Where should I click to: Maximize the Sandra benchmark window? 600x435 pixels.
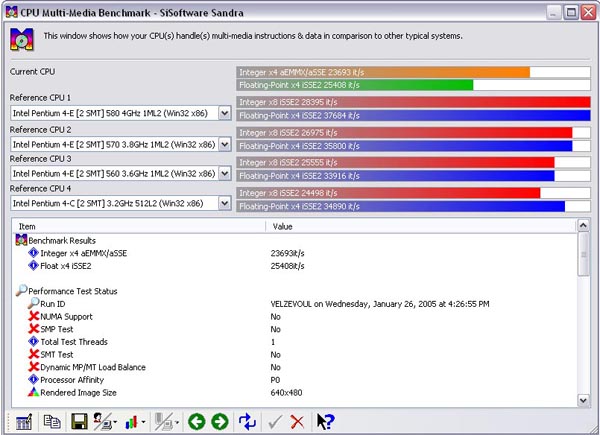click(571, 12)
